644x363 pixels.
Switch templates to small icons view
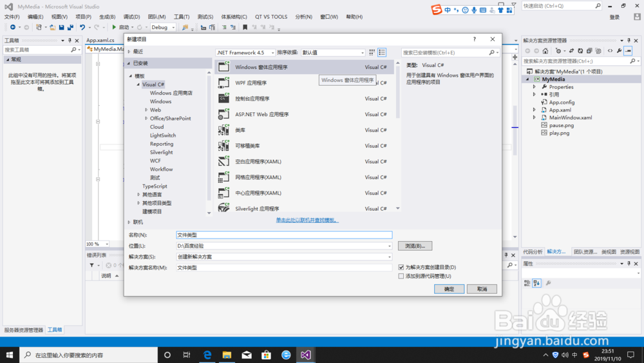pos(372,52)
